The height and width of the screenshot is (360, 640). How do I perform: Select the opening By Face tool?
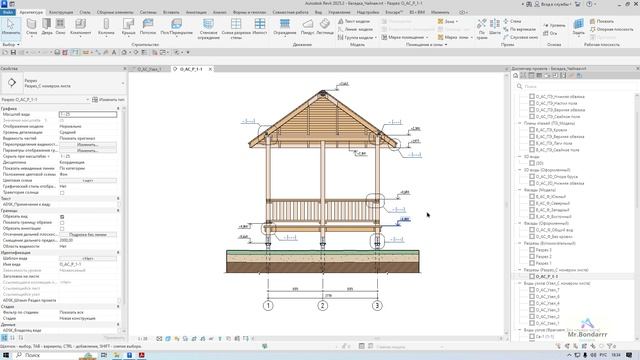482,29
